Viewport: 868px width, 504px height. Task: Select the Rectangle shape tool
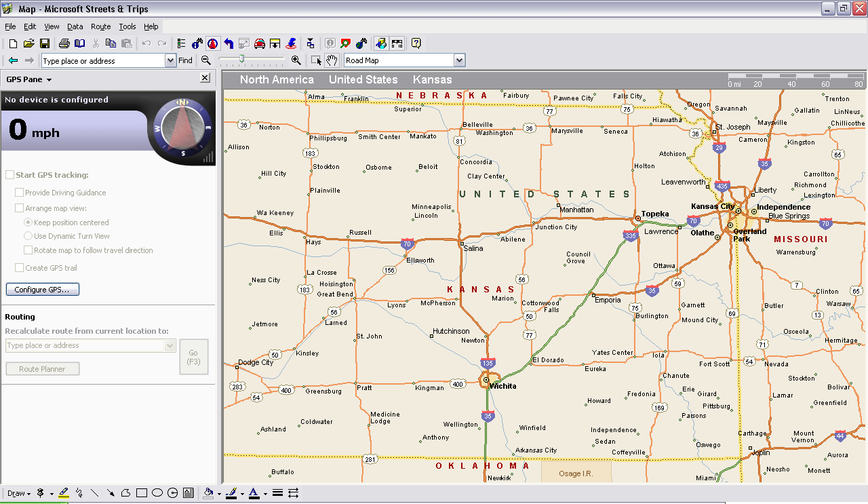142,493
